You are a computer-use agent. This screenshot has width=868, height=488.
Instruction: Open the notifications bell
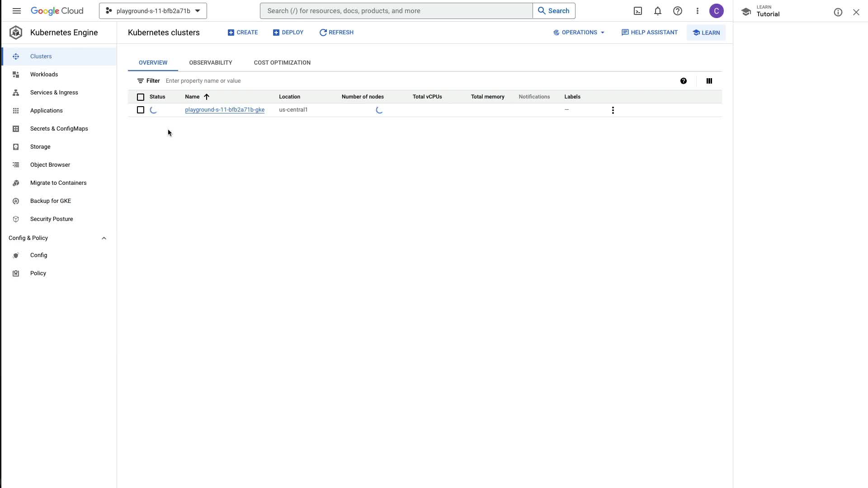658,11
